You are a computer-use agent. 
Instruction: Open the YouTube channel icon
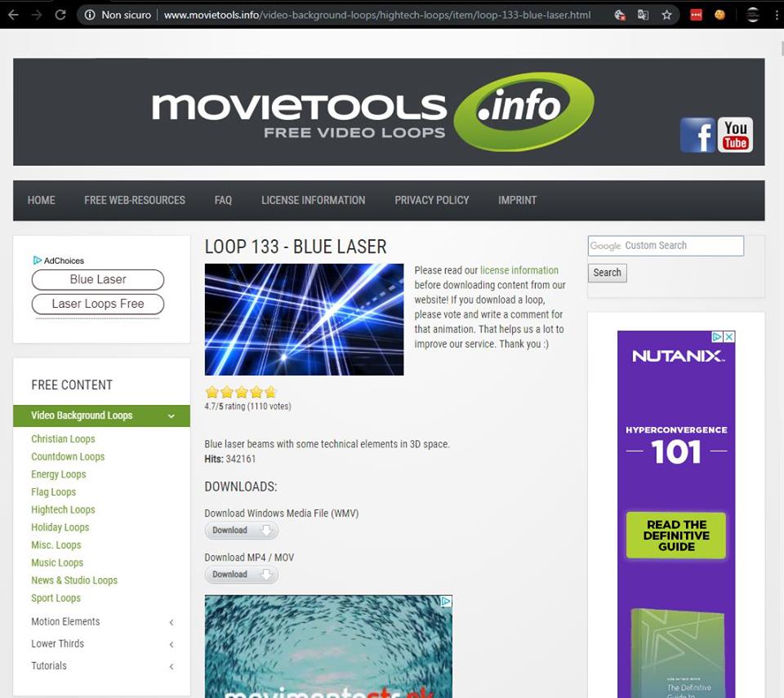pos(735,135)
